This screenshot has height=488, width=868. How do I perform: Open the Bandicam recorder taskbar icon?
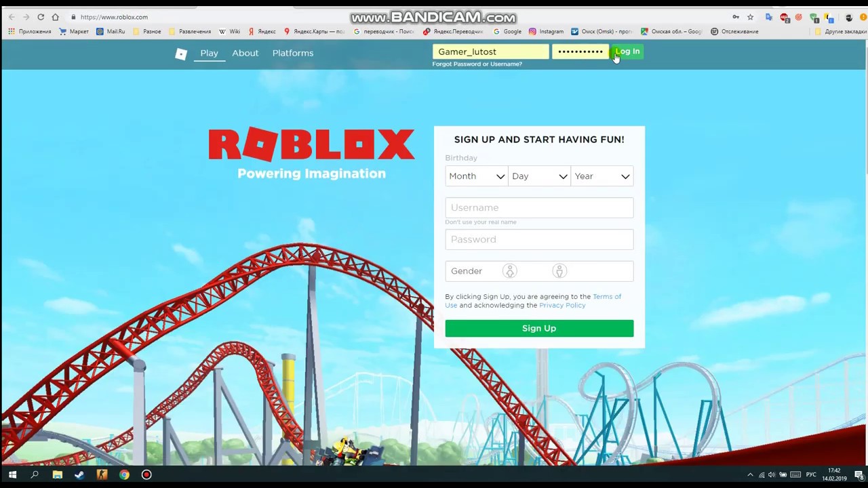coord(146,475)
